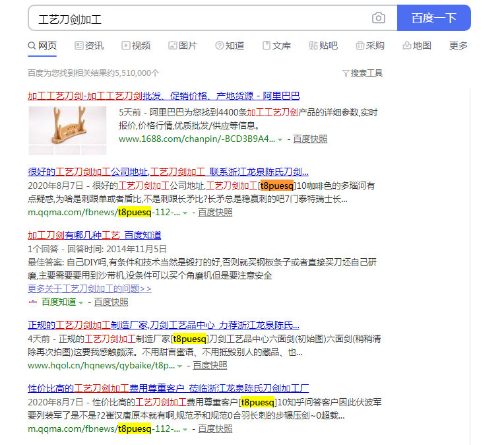The image size is (504, 445).
Task: Open the 贴吧 tab
Action: point(323,46)
